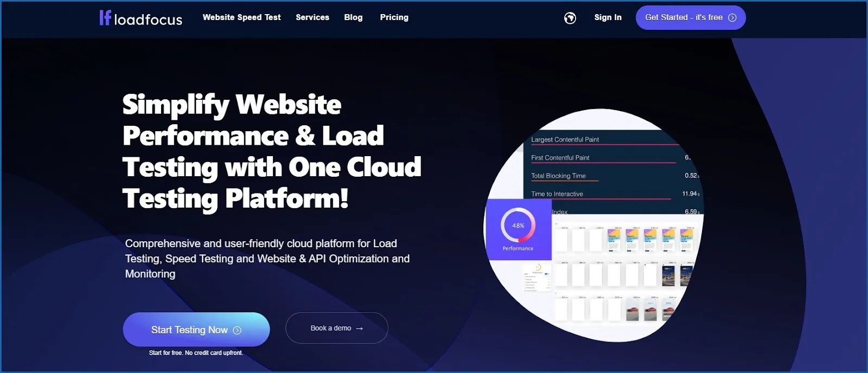
Task: Click the circled arrow in Get Started button
Action: point(732,18)
